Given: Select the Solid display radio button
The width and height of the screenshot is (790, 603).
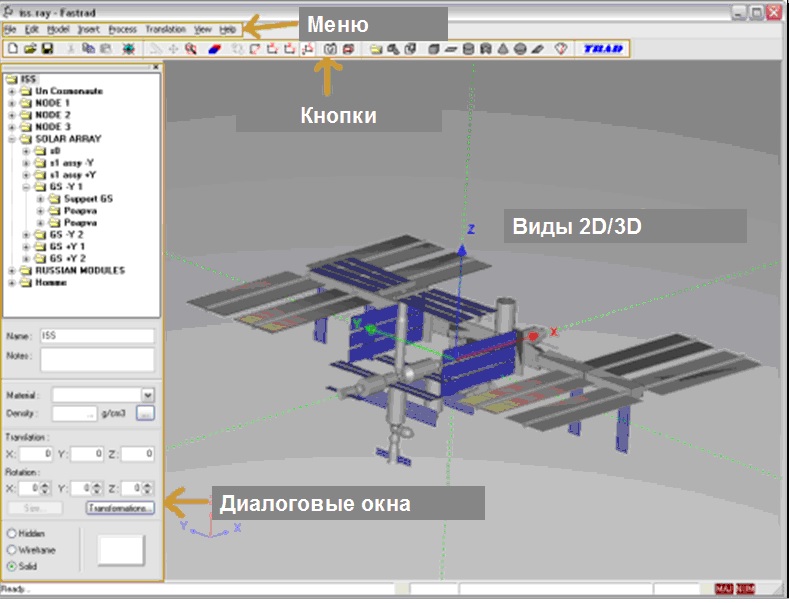Looking at the screenshot, I should [12, 566].
